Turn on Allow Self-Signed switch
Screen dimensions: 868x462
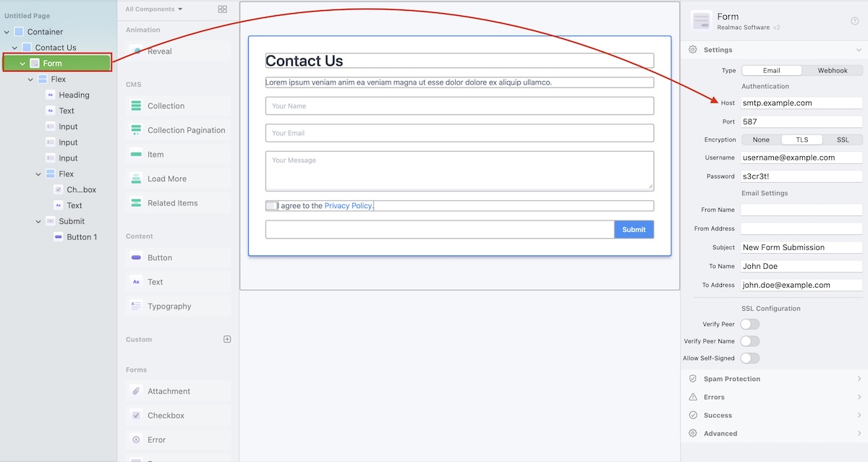749,358
